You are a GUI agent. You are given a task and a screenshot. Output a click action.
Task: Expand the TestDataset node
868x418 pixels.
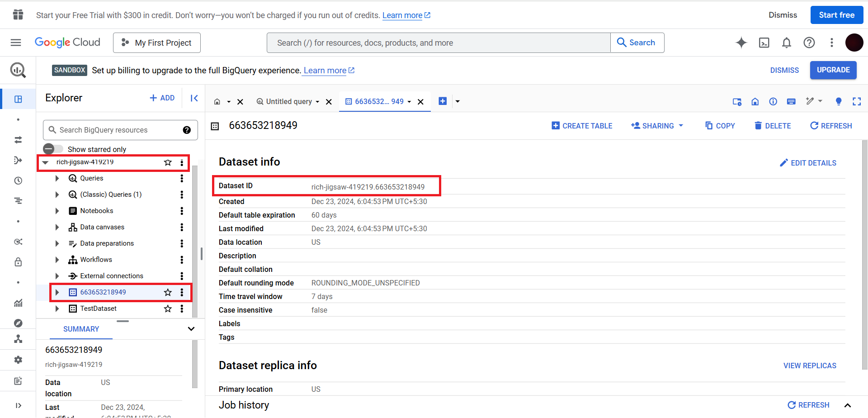point(57,309)
